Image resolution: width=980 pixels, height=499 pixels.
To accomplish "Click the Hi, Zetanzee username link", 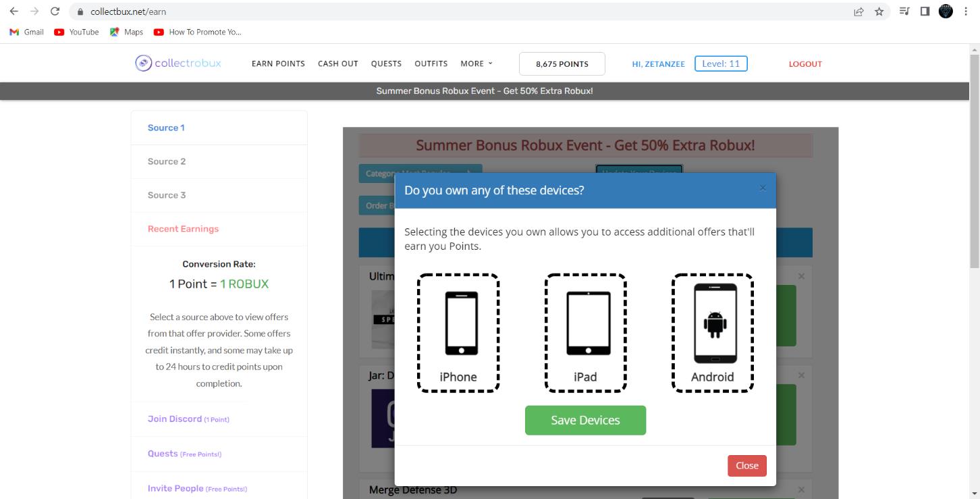I will (658, 64).
